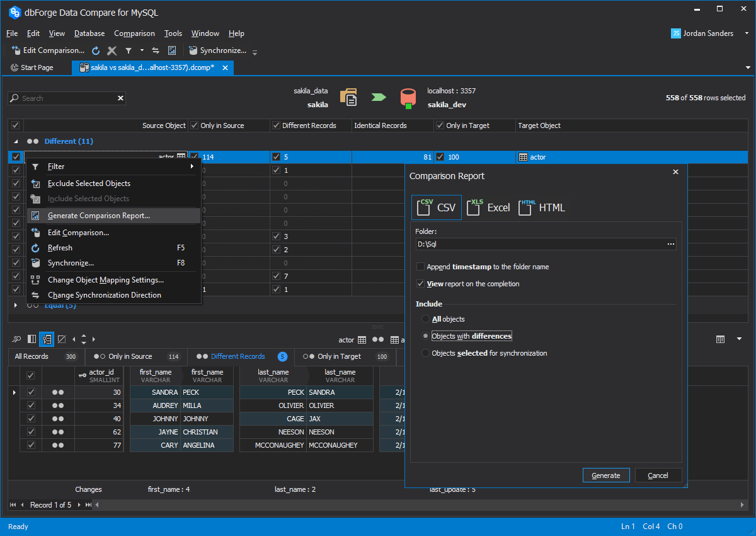Select Generate Comparison Report menu item
This screenshot has width=756, height=536.
(113, 216)
